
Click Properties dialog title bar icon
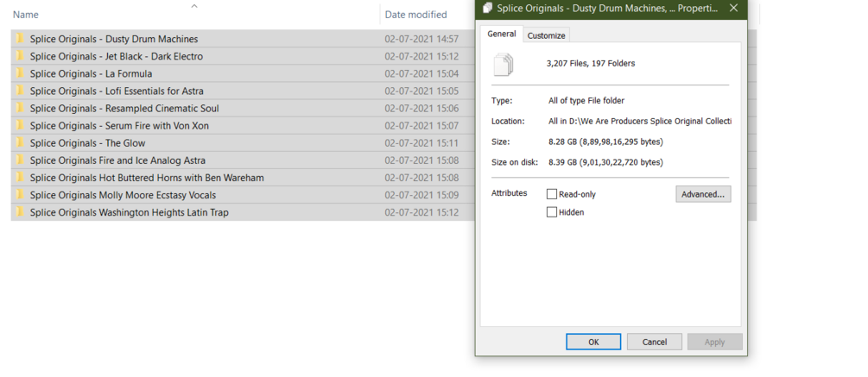[488, 8]
